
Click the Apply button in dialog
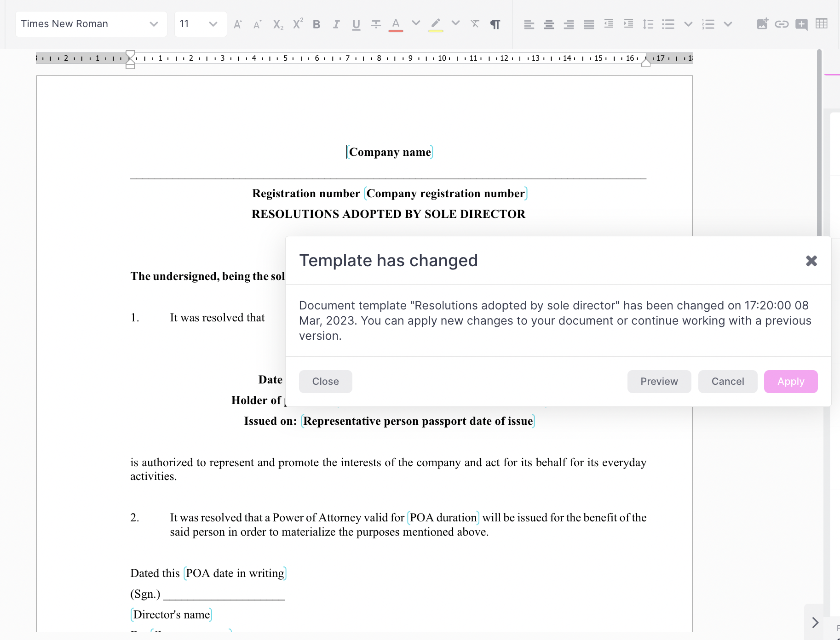coord(790,382)
